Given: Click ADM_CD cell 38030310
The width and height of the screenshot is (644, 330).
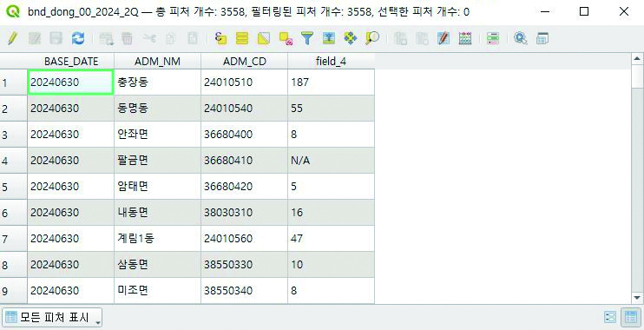Looking at the screenshot, I should [245, 213].
